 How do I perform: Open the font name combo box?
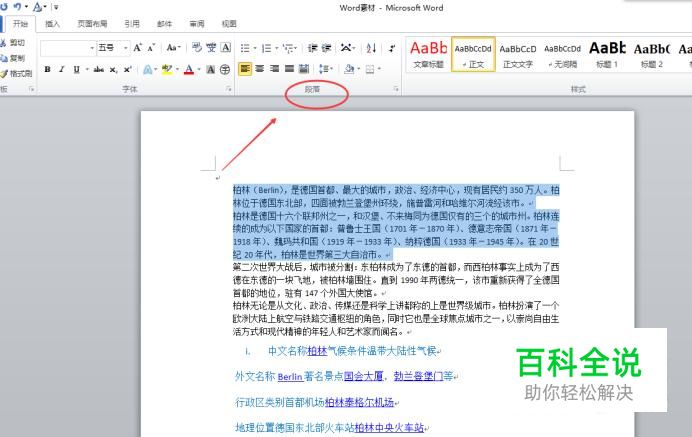(68, 47)
